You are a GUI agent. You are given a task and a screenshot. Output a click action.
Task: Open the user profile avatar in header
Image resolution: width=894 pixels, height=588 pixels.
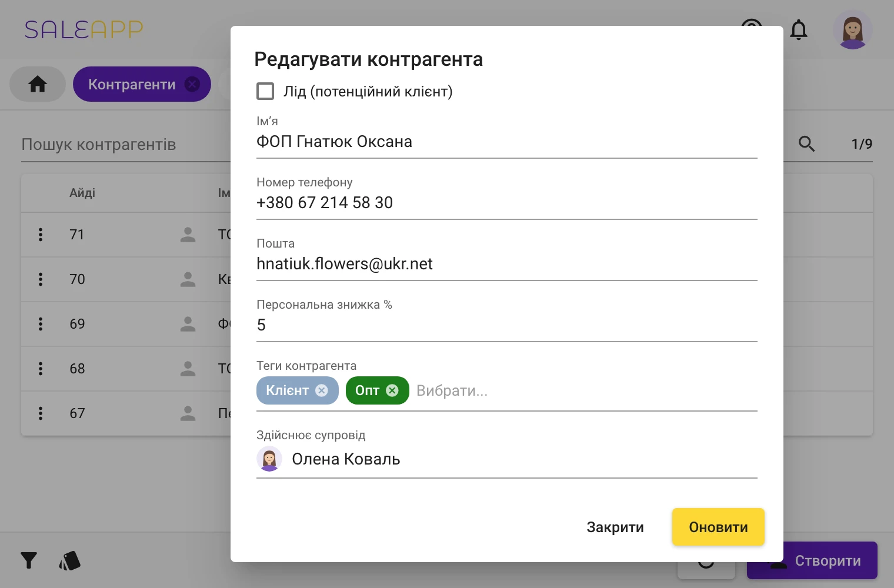click(852, 29)
